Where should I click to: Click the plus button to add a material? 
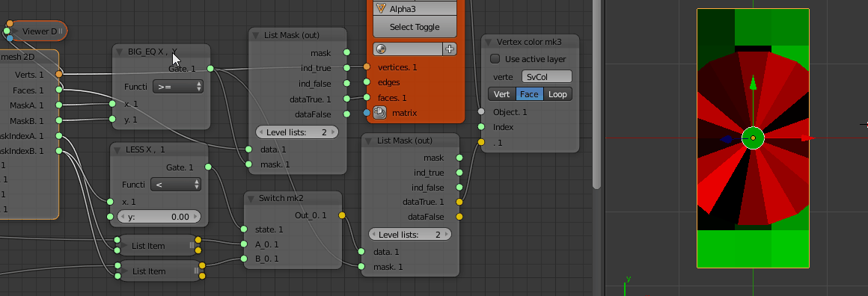450,49
